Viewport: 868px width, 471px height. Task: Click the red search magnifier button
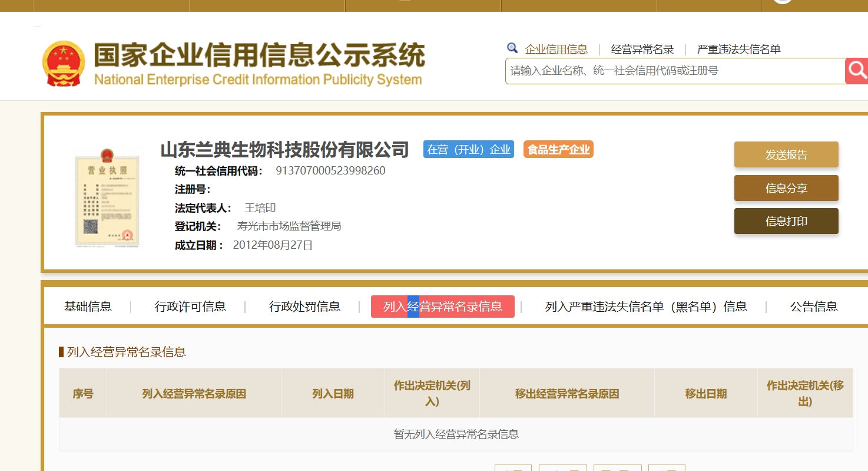click(856, 71)
